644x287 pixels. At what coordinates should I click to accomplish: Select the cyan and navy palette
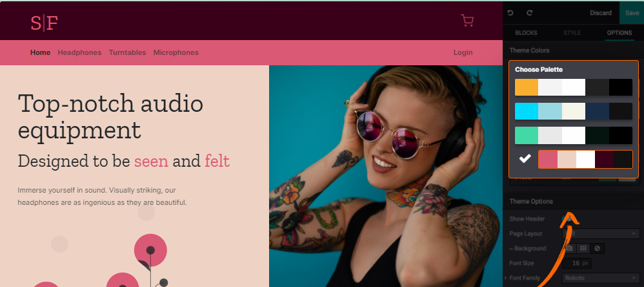[574, 111]
